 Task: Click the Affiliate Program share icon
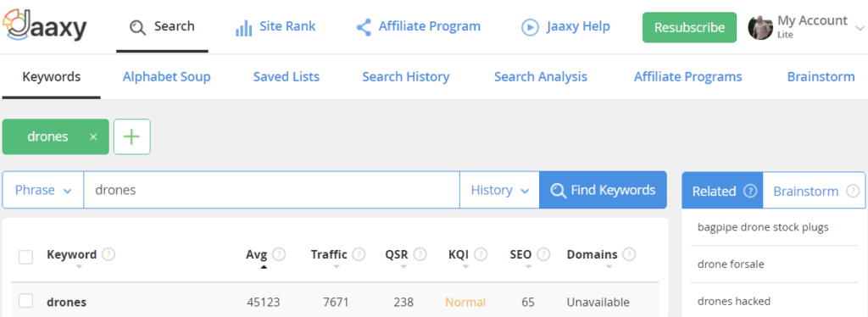(x=363, y=27)
